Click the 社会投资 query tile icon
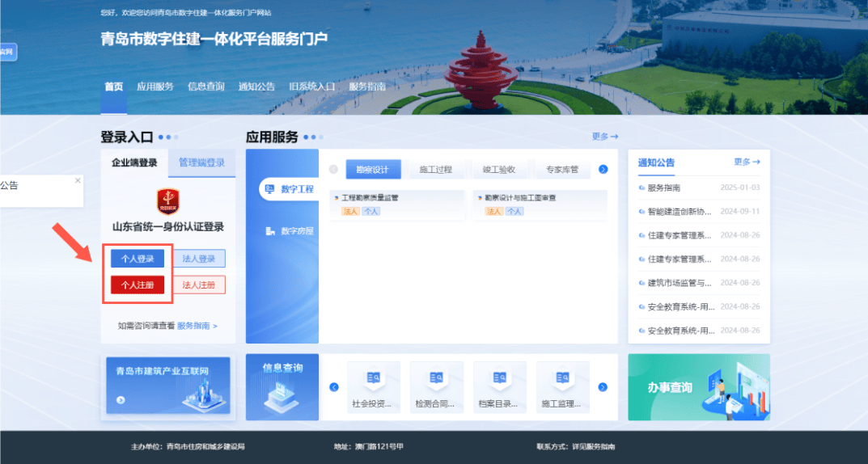868x464 pixels. 374,378
